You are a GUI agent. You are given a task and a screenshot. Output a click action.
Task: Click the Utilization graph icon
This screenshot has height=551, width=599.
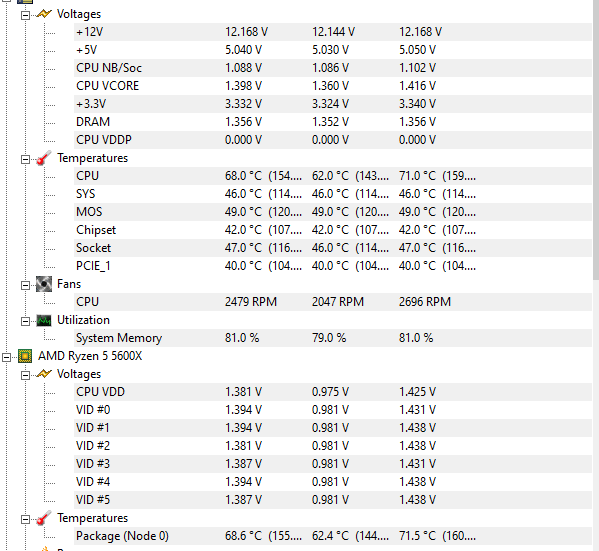coord(44,320)
